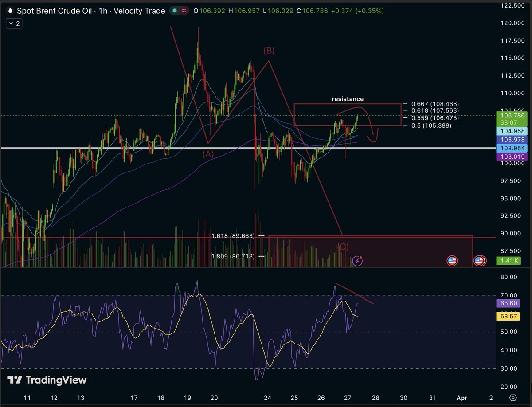Select the 0.559 (106.475) Fibonacci level
Image resolution: width=532 pixels, height=407 pixels.
pyautogui.click(x=435, y=118)
